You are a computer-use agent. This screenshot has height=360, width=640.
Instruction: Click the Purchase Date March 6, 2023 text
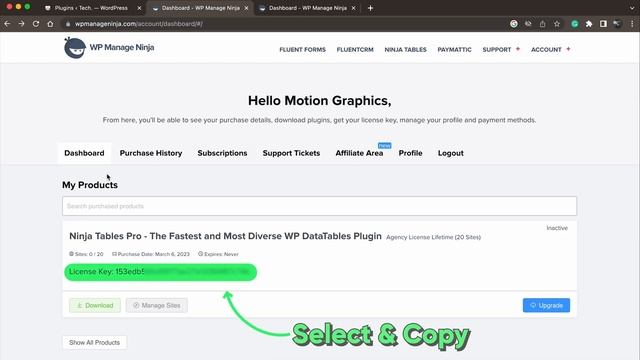click(151, 254)
